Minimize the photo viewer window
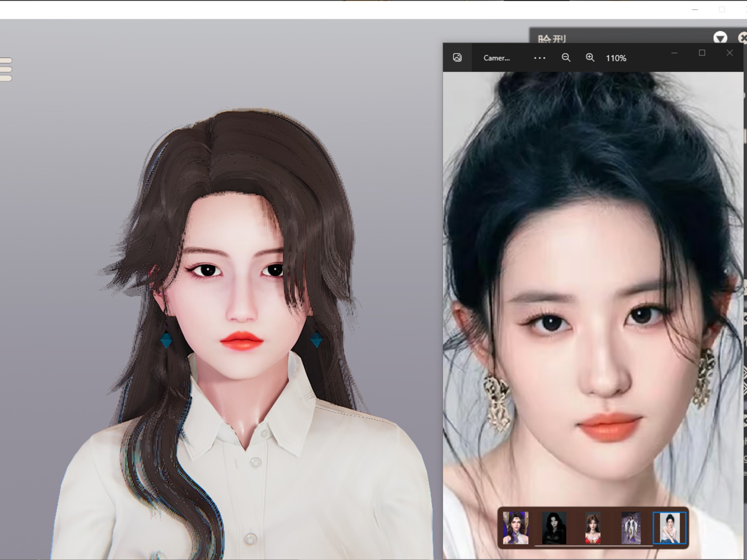Screen dimensions: 747x560 click(x=675, y=53)
